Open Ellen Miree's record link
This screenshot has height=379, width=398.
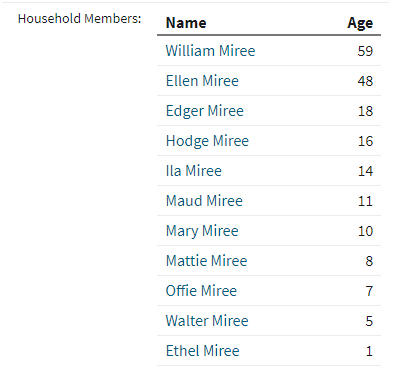pos(202,81)
